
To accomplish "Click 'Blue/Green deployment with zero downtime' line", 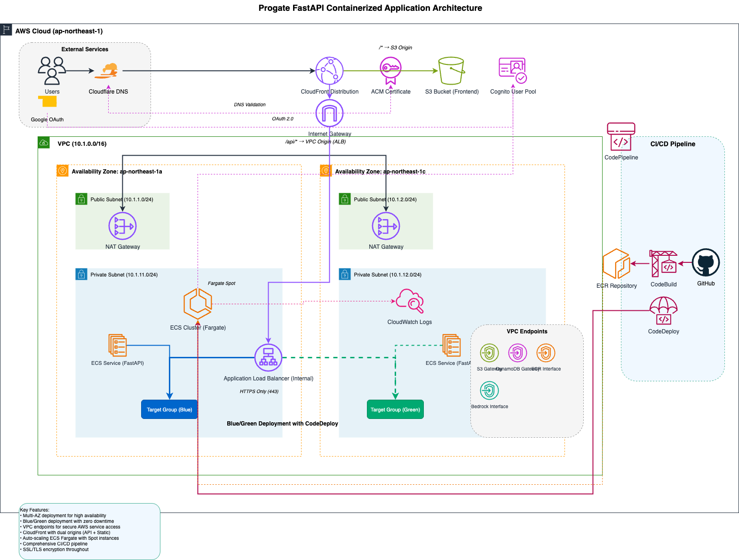I will point(67,521).
